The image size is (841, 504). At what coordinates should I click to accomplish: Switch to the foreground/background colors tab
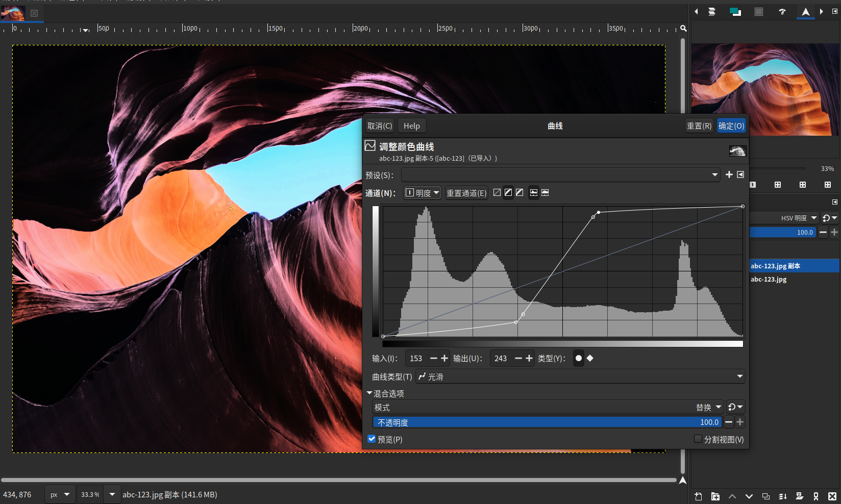[x=735, y=12]
